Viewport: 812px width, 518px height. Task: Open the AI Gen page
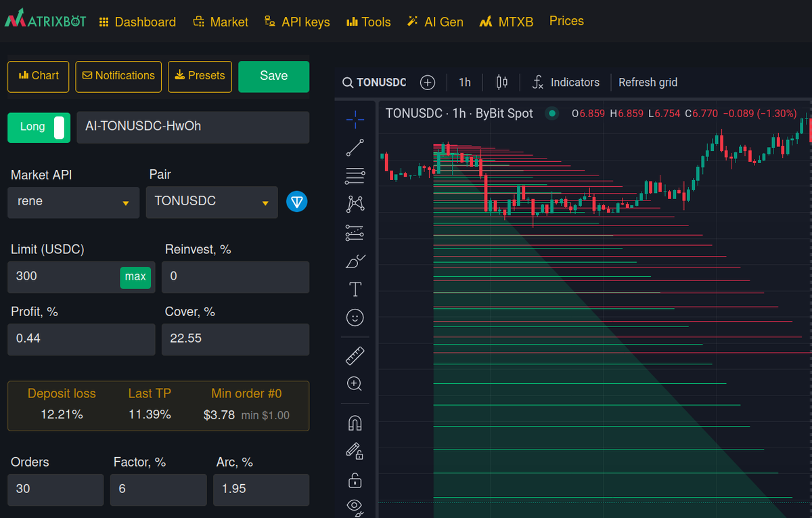(x=435, y=22)
